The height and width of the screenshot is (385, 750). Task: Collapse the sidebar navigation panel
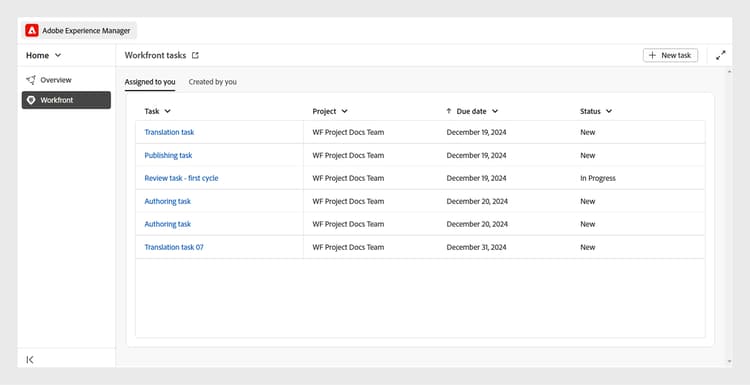(x=30, y=360)
